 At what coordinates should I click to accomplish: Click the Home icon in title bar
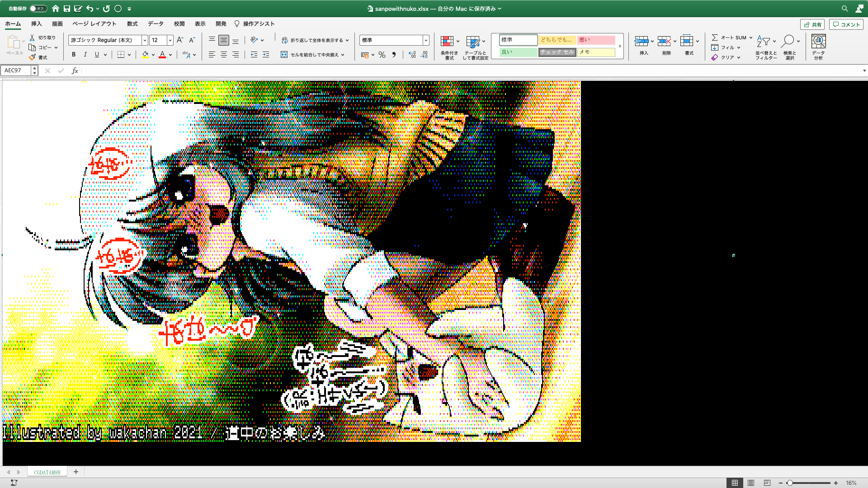55,9
